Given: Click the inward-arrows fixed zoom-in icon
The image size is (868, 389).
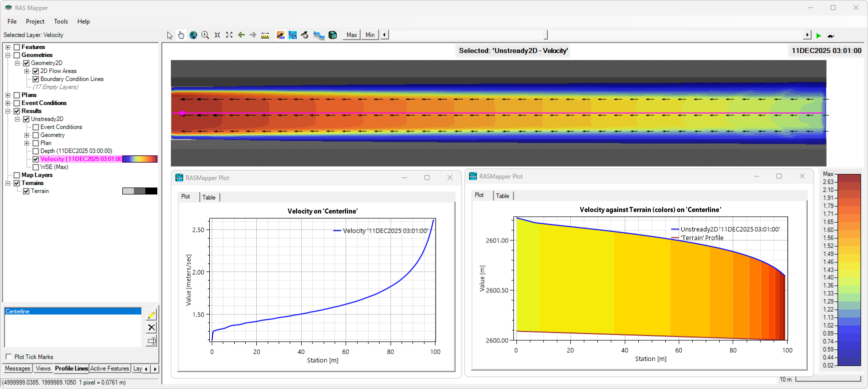Looking at the screenshot, I should click(x=217, y=35).
